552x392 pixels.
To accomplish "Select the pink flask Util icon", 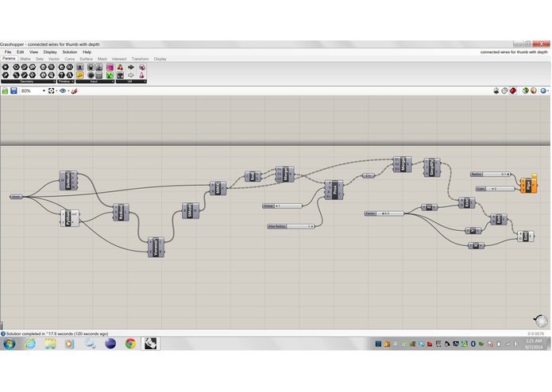I will pyautogui.click(x=142, y=75).
